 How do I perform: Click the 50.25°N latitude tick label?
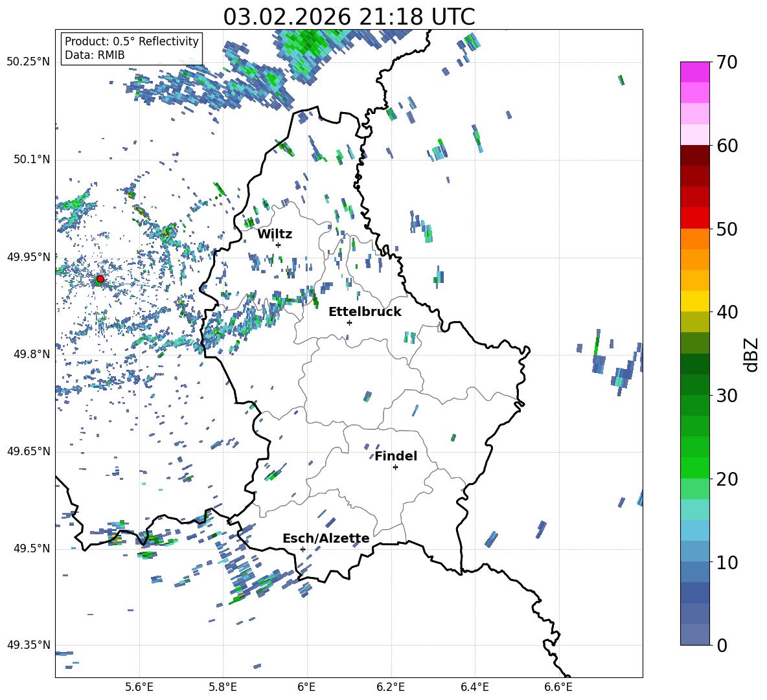point(29,62)
